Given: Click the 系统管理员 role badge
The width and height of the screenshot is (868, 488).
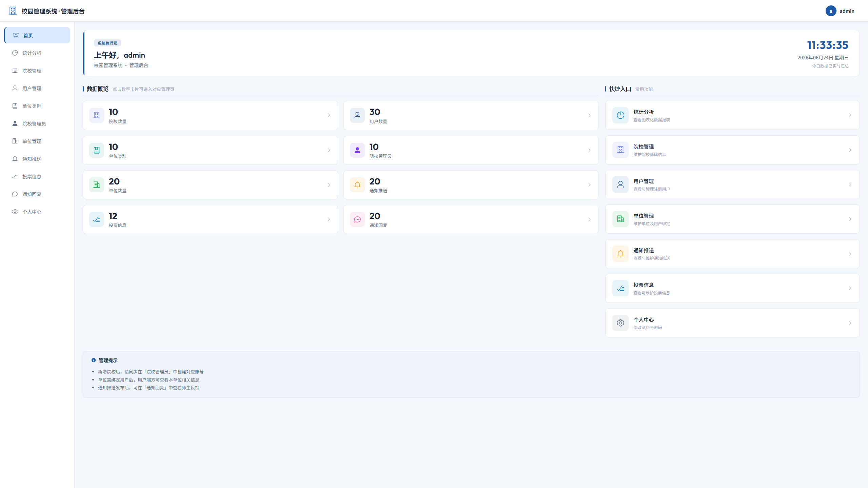Looking at the screenshot, I should point(107,43).
